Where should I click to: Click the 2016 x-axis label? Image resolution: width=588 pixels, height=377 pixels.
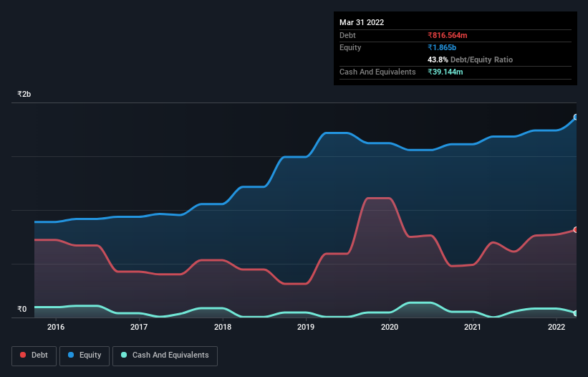pos(56,327)
